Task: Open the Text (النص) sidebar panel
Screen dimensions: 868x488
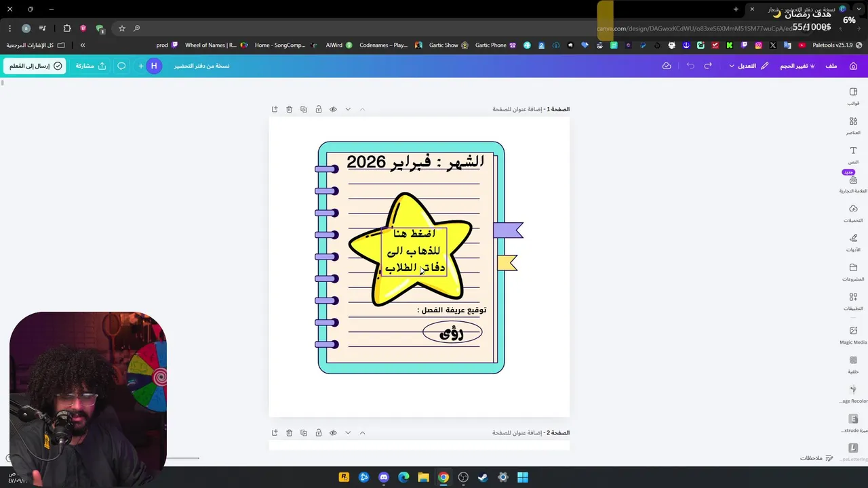Action: (x=853, y=155)
